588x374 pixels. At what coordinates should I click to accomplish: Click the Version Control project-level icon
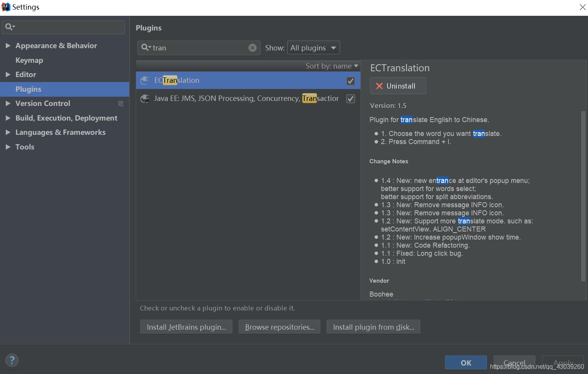click(121, 104)
